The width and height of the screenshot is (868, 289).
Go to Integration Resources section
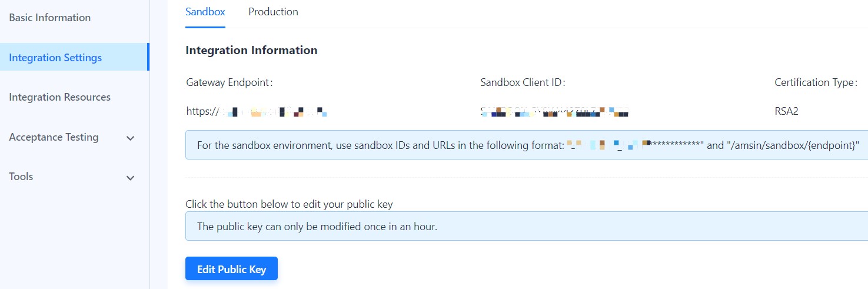click(59, 97)
